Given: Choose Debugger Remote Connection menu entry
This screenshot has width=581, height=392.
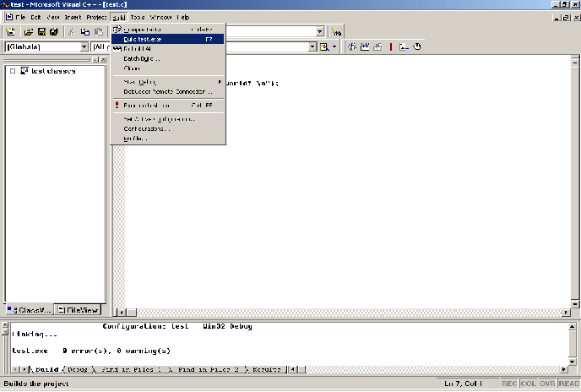Looking at the screenshot, I should tap(168, 91).
